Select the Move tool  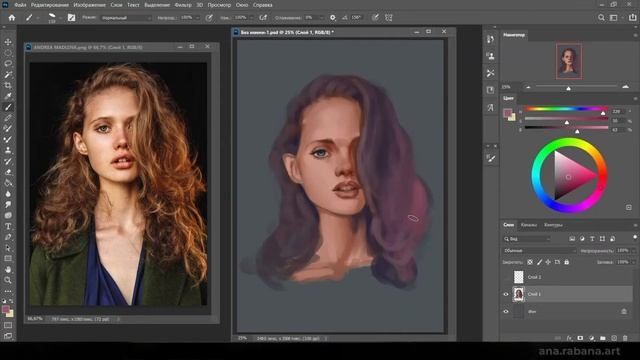8,42
